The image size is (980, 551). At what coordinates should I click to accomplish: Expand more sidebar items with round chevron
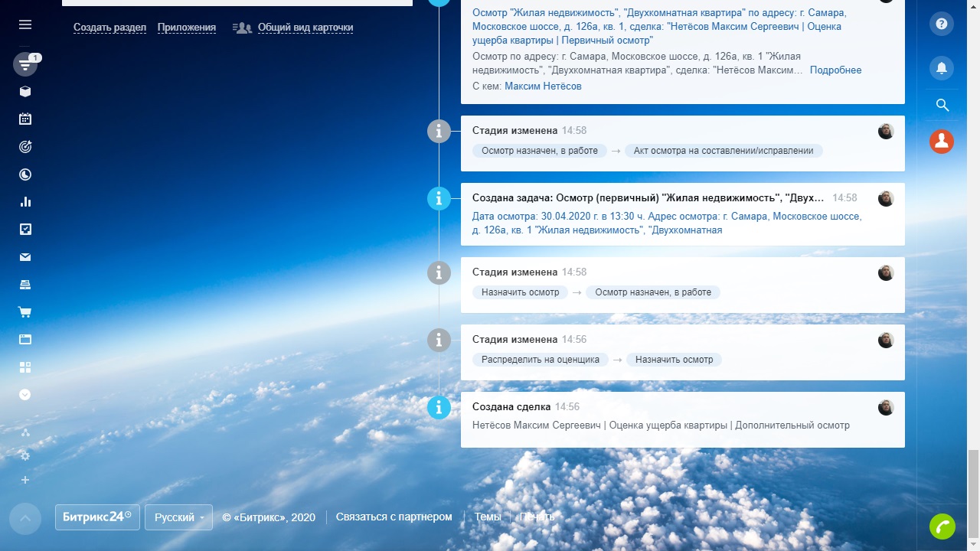click(25, 395)
